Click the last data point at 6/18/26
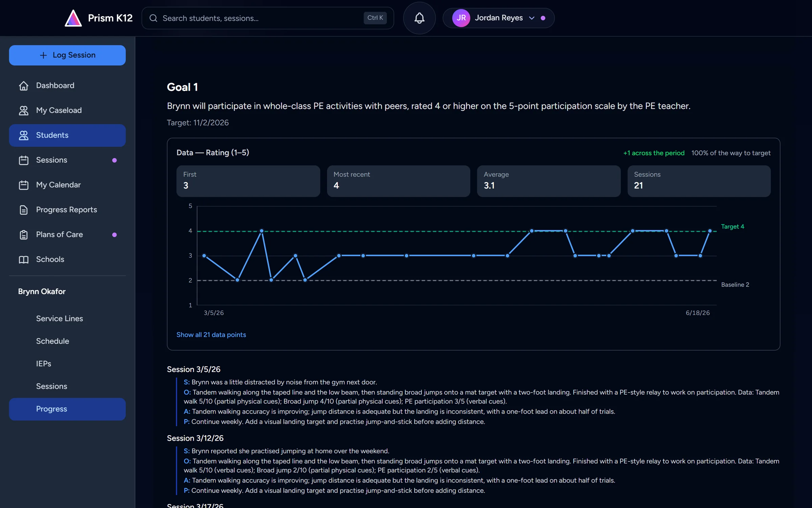Viewport: 812px width, 508px height. (x=710, y=231)
